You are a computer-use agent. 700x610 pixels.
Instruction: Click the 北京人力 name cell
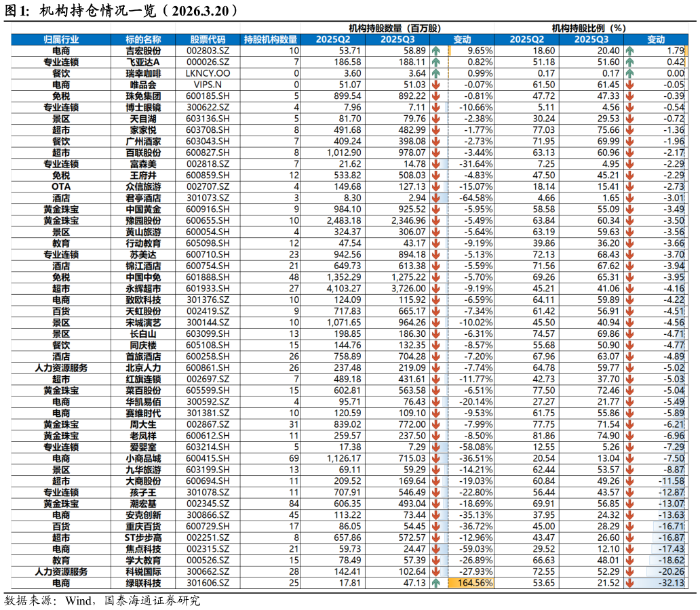click(143, 368)
